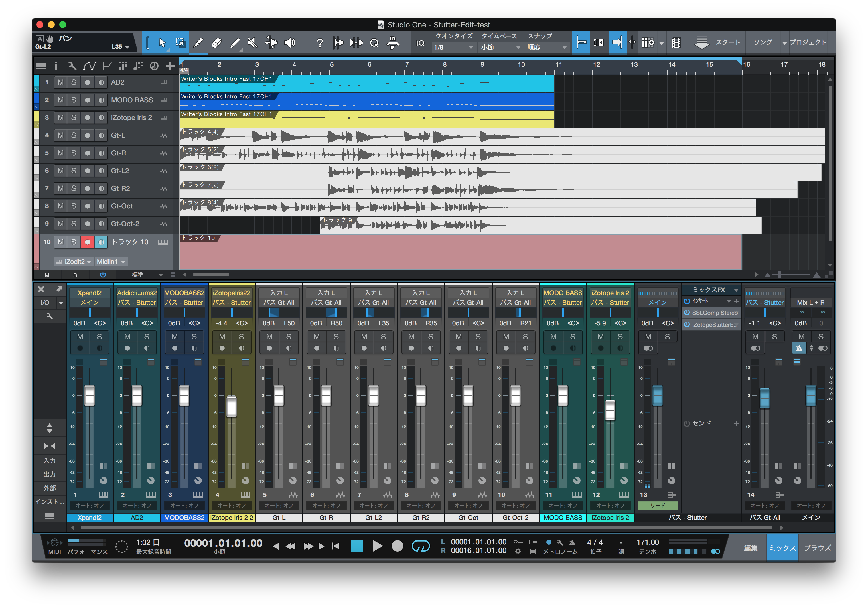The image size is (868, 608).
Task: Click the tempo value 171.00
Action: pyautogui.click(x=648, y=542)
